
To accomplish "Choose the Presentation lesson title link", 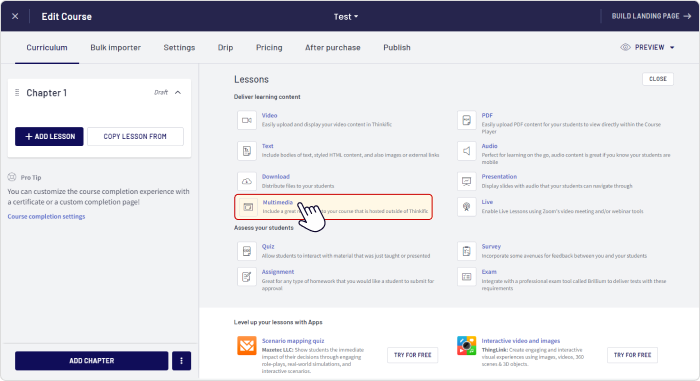I will pyautogui.click(x=499, y=177).
